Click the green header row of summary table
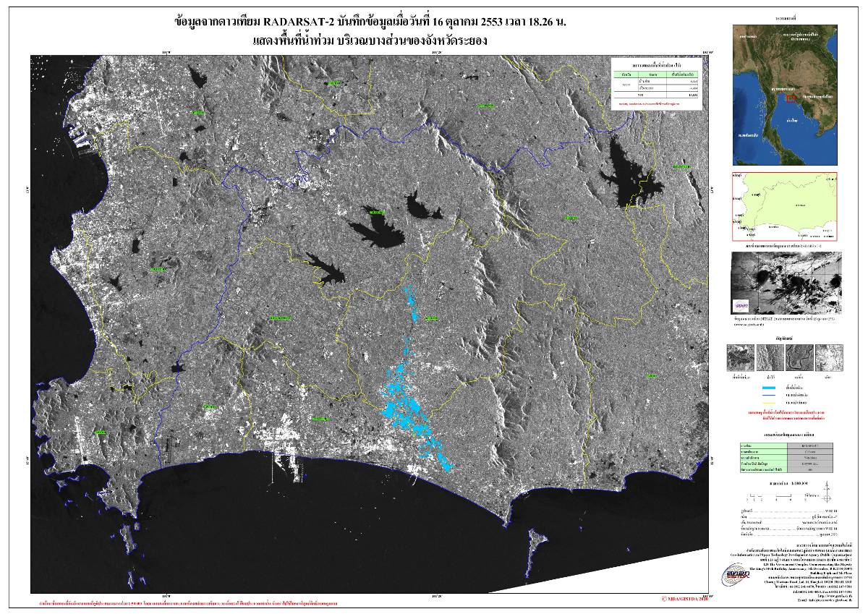Screen dimensions: 868x614 coord(656,74)
